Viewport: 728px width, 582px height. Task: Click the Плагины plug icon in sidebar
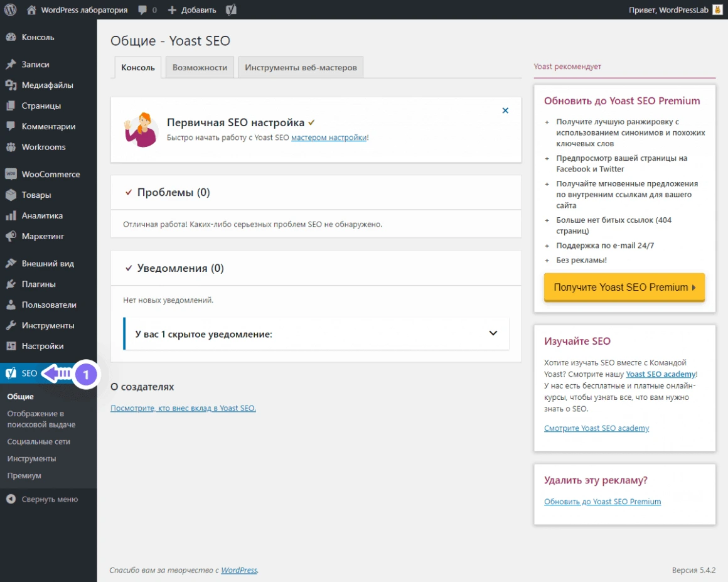tap(11, 284)
